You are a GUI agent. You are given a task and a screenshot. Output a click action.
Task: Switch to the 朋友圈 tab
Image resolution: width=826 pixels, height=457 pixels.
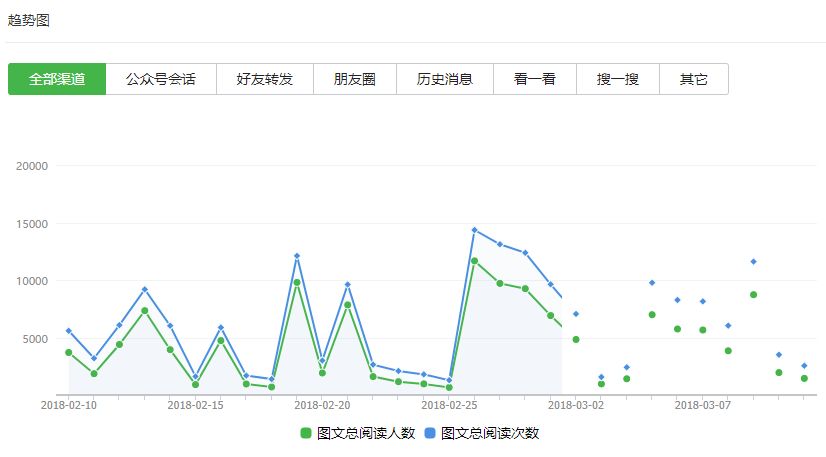pyautogui.click(x=355, y=79)
